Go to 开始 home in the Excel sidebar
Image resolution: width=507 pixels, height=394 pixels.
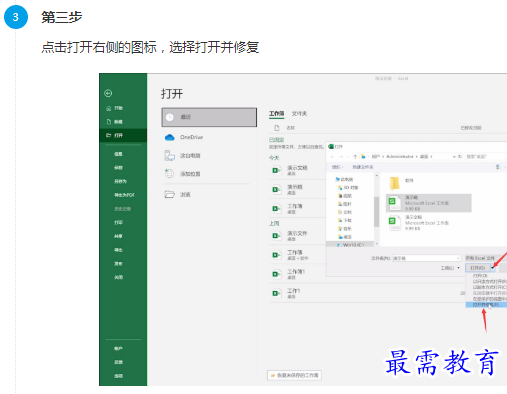click(114, 108)
